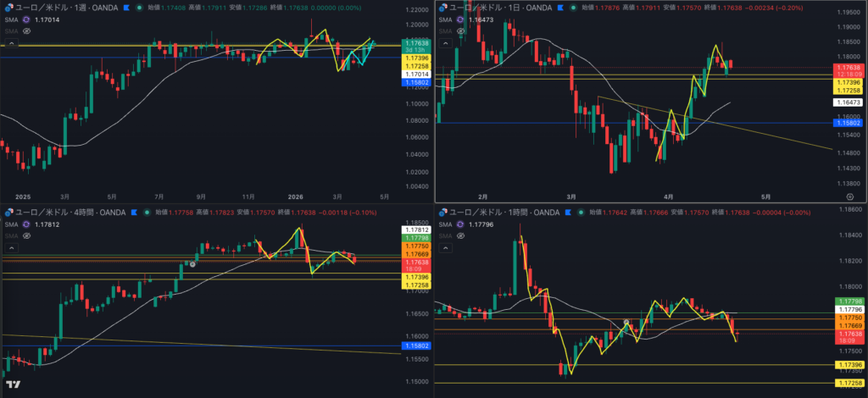This screenshot has height=398, width=868.
Task: Toggle hidden SMA visibility on daily chart
Action: click(x=460, y=30)
